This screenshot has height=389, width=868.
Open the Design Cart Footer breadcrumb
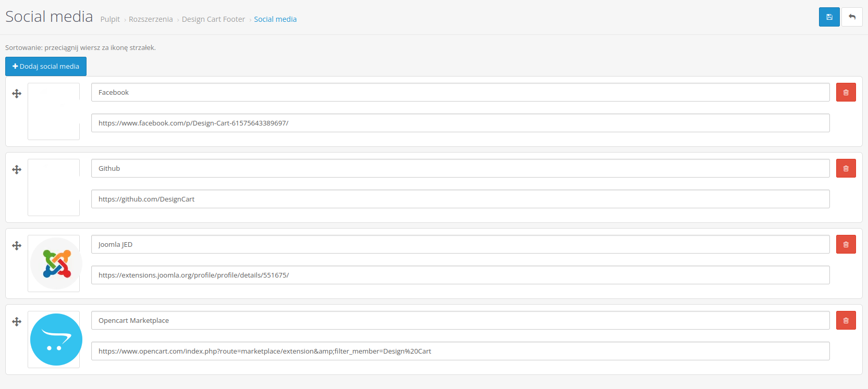213,19
